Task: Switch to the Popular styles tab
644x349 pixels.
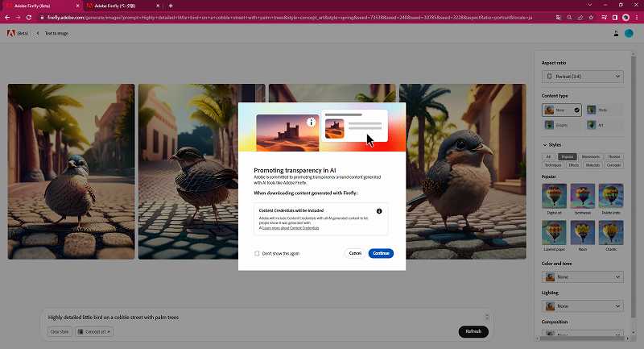Action: (568, 156)
